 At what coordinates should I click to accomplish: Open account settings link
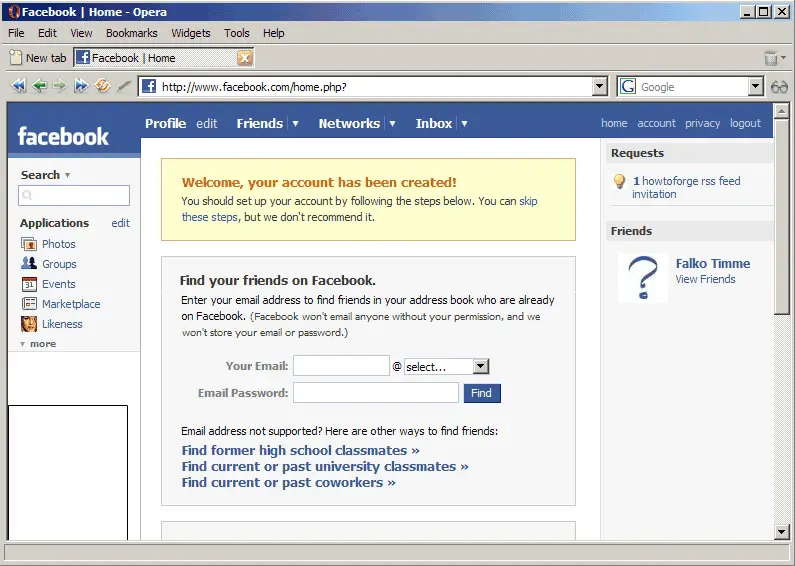(656, 123)
